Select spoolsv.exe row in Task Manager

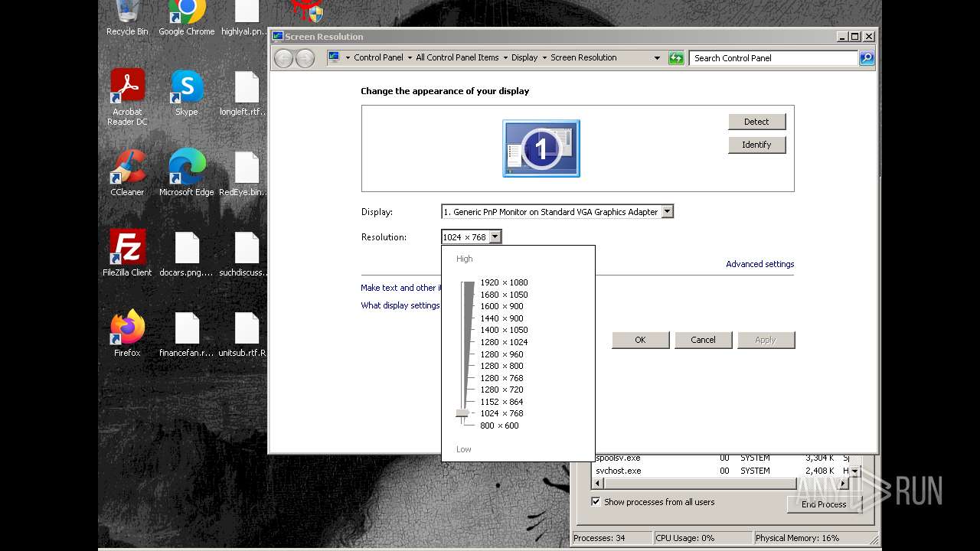pos(722,458)
